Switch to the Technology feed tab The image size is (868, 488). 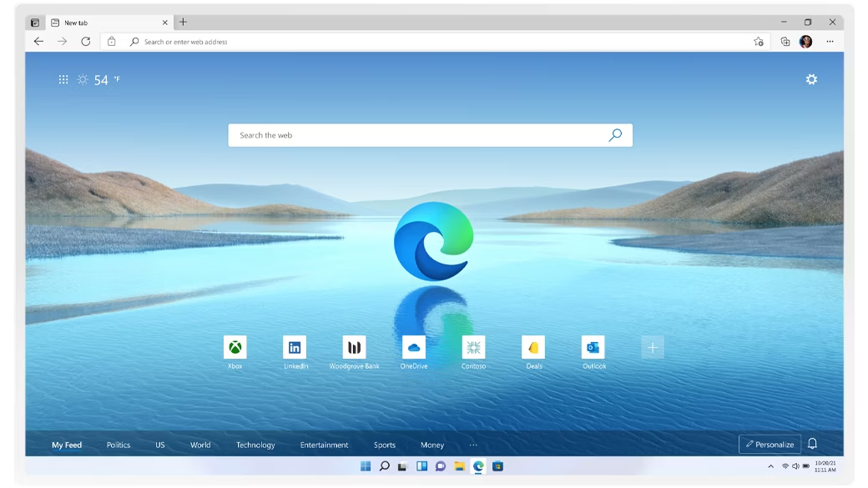[x=255, y=445]
